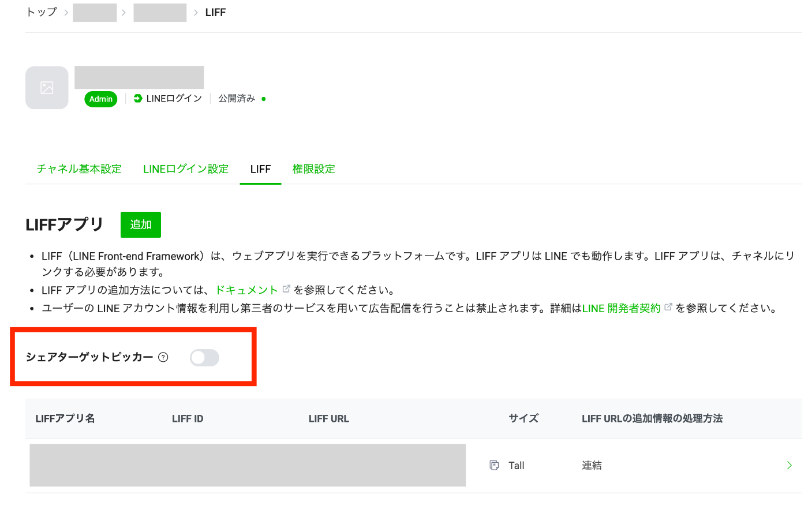Viewport: 808px width, 532px height.
Task: Click the external link icon after LINE 開発者契約
Action: tap(668, 307)
